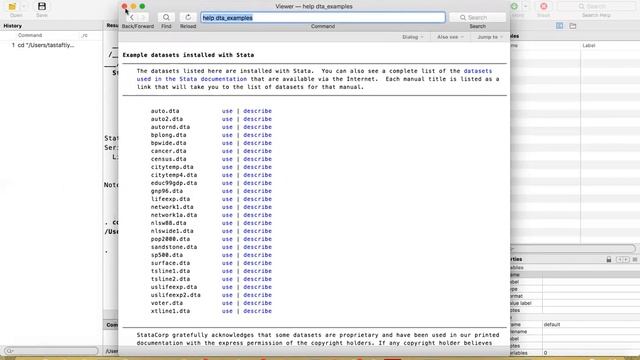Viewport: 640px width, 360px height.
Task: Go to previous variable in Properties panel
Action: click(619, 259)
